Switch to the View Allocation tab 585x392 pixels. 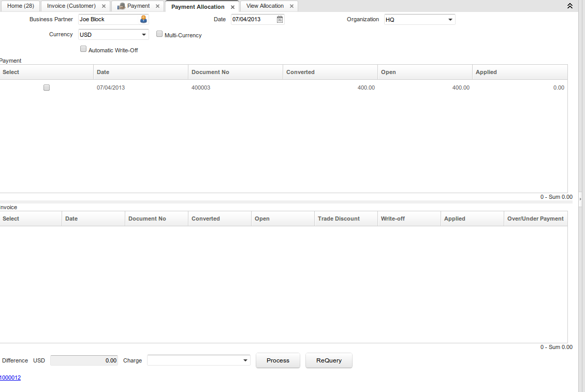point(265,6)
